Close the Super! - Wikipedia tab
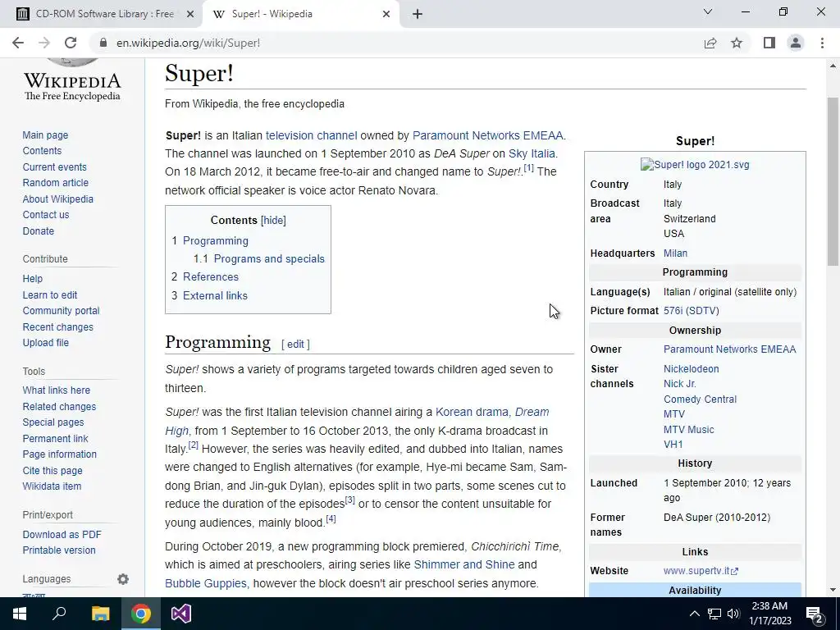Image resolution: width=840 pixels, height=630 pixels. click(386, 15)
